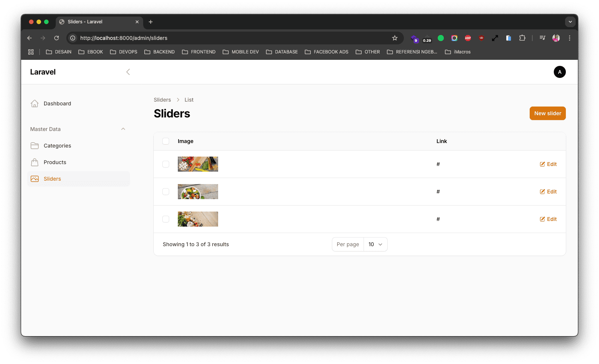This screenshot has height=364, width=599.
Task: Open the user avatar menu
Action: [x=559, y=72]
